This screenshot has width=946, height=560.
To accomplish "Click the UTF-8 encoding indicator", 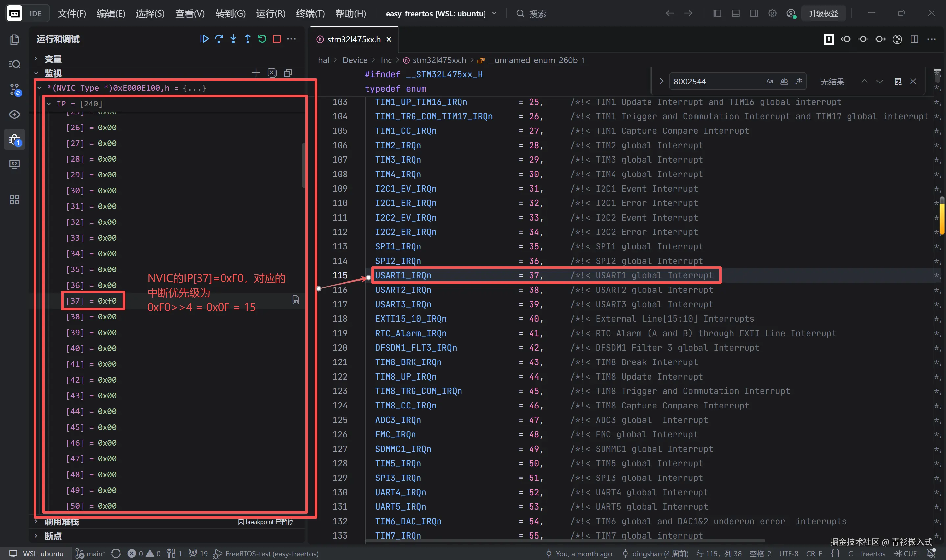I will (789, 553).
